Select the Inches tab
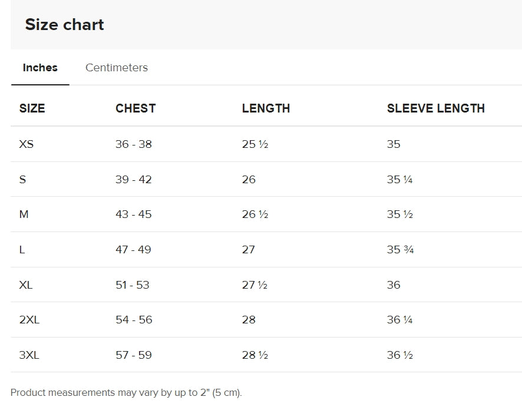 (40, 68)
